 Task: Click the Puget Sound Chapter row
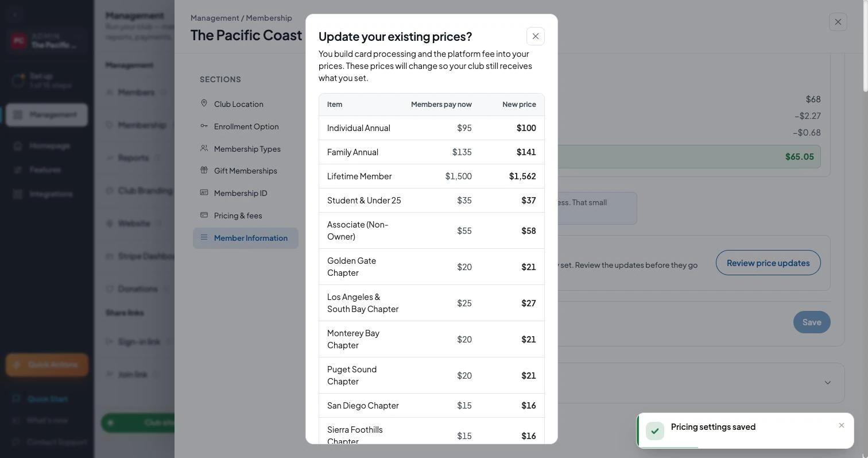pos(432,375)
